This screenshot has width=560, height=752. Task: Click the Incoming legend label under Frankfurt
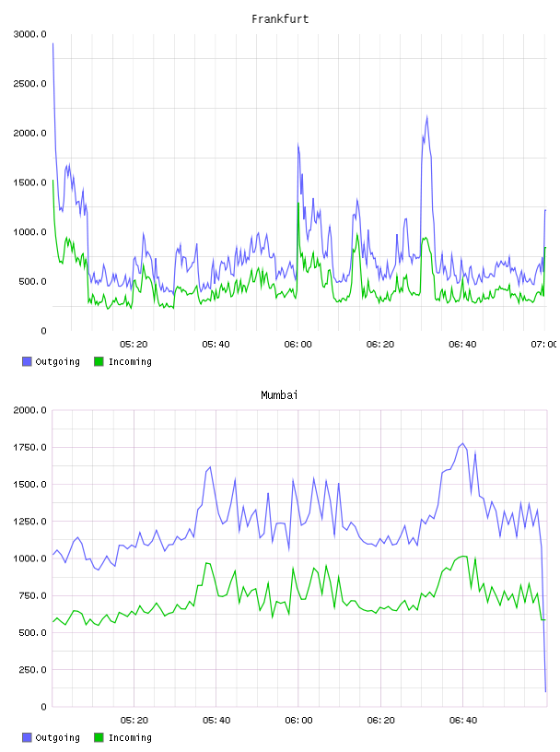pyautogui.click(x=130, y=362)
